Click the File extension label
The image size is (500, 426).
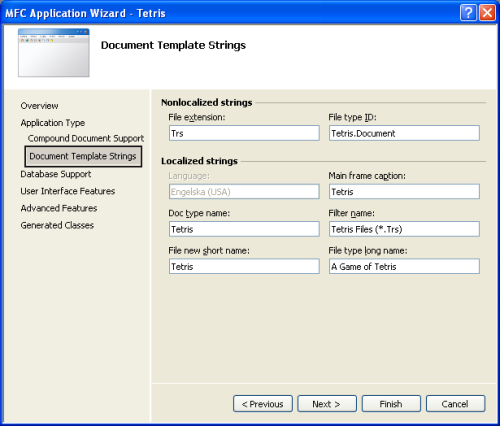click(x=197, y=117)
